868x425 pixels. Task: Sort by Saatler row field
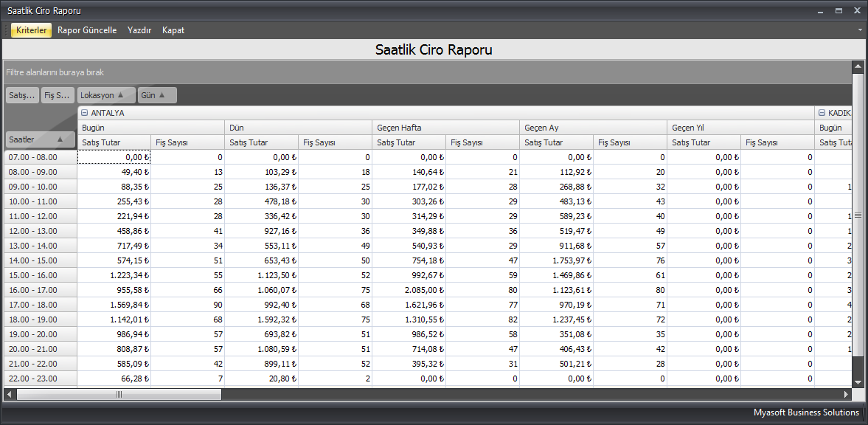[41, 139]
